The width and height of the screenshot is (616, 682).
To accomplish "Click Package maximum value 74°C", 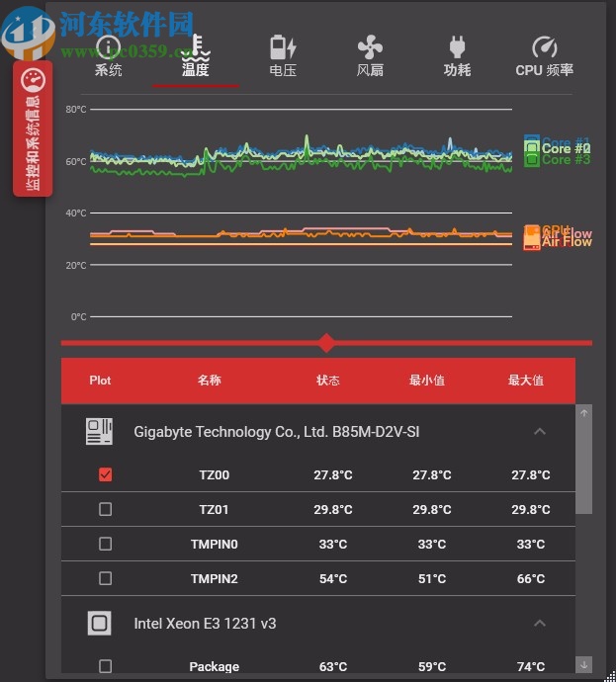I will pos(531,666).
